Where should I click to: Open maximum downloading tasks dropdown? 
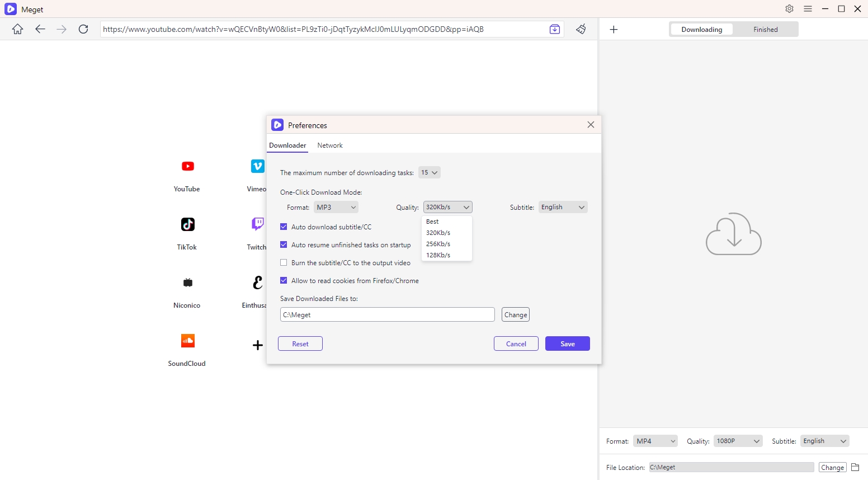click(x=430, y=172)
